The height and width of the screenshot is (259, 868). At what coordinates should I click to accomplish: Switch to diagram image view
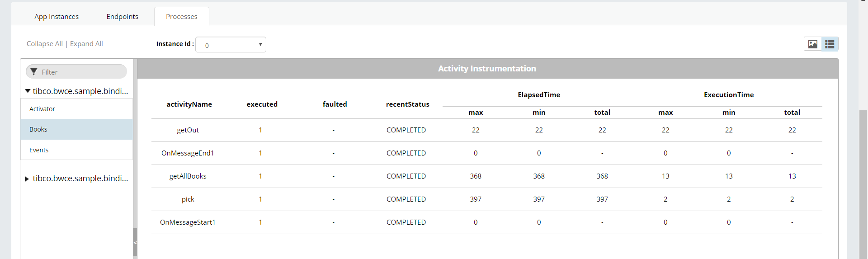coord(812,44)
